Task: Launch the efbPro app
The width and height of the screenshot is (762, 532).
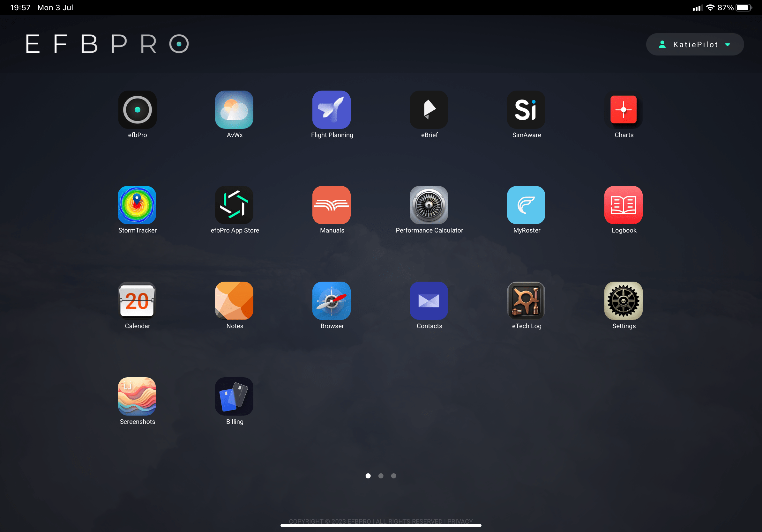Action: click(137, 109)
